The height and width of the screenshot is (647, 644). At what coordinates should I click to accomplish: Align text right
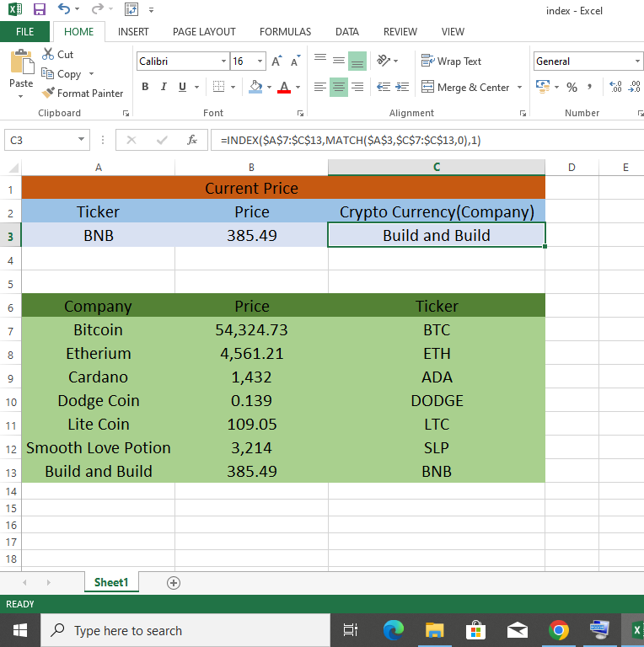(x=357, y=87)
